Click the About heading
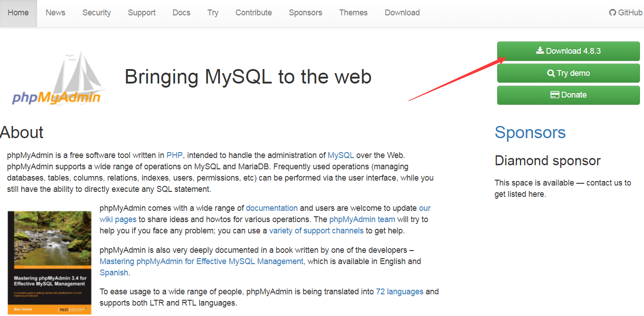The image size is (644, 316). (x=22, y=132)
